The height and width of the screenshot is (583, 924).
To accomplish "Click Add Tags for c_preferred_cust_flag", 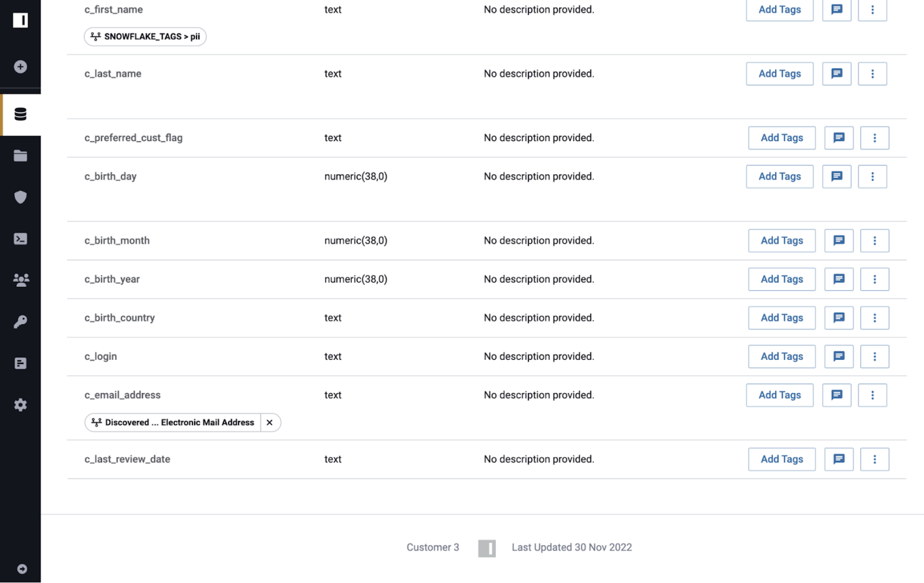I will [781, 138].
